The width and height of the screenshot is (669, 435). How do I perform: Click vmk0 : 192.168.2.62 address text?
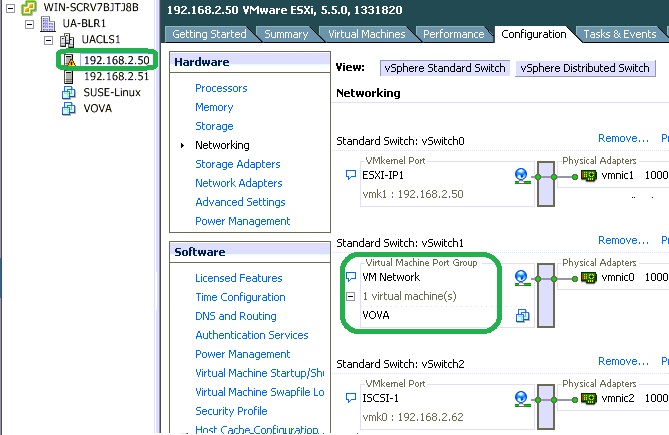pyautogui.click(x=413, y=417)
